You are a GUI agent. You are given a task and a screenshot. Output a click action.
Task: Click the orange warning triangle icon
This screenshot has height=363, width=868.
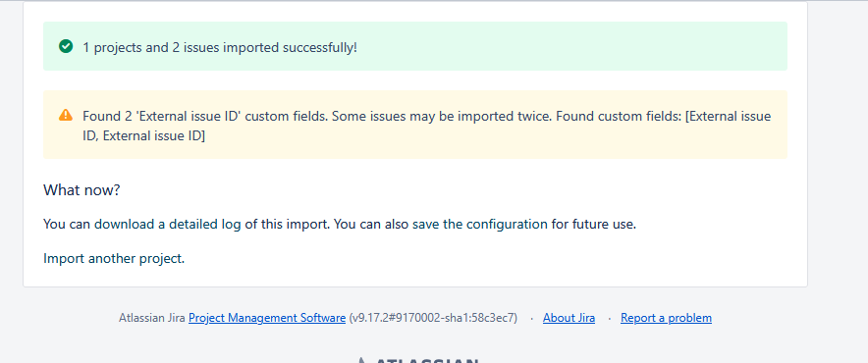pos(66,115)
